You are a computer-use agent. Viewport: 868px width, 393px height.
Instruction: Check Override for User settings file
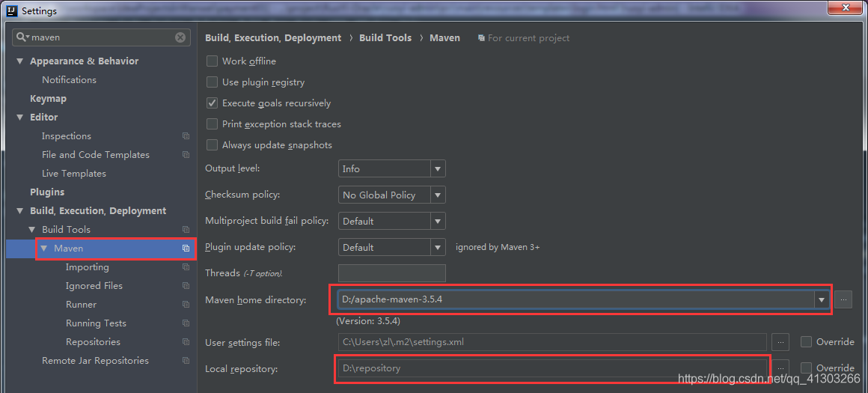coord(807,342)
